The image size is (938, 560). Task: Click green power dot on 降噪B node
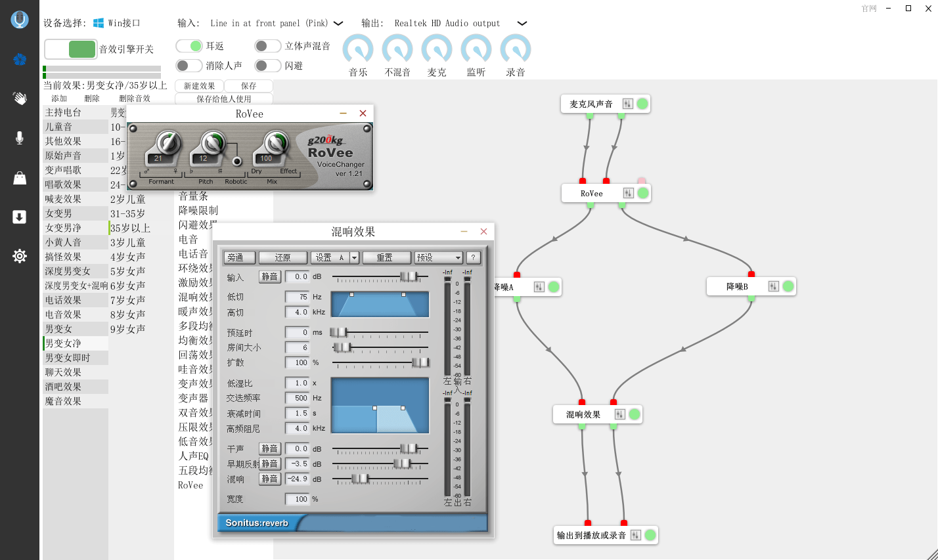788,286
